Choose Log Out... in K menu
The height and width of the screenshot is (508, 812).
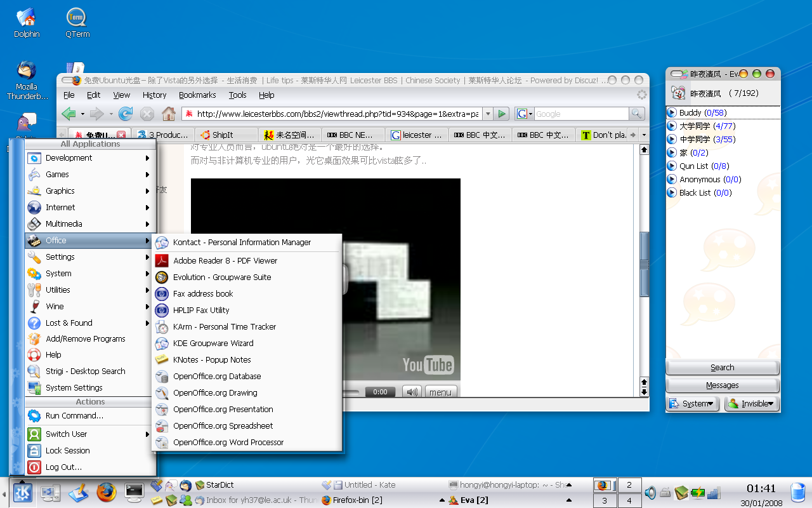tap(89, 467)
